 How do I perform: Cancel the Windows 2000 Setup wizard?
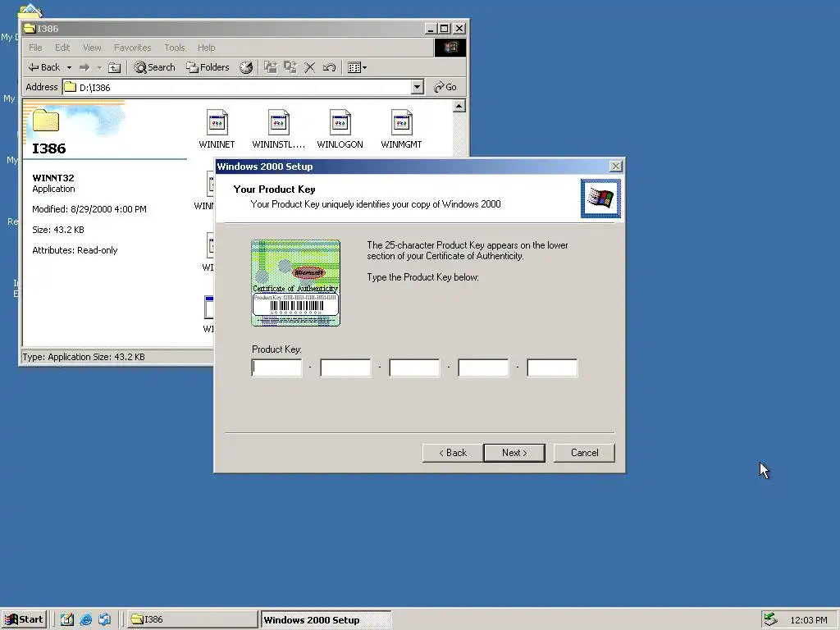[584, 453]
